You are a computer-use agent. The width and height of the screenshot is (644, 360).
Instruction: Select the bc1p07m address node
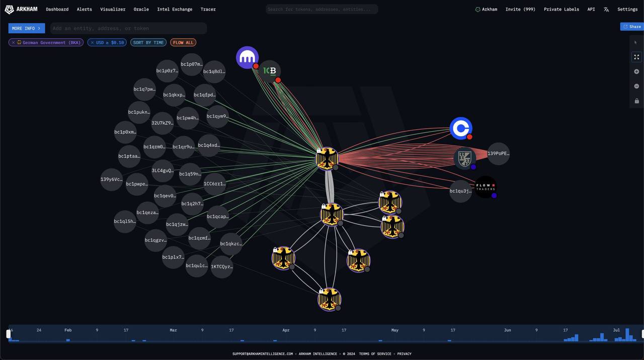[x=191, y=64]
